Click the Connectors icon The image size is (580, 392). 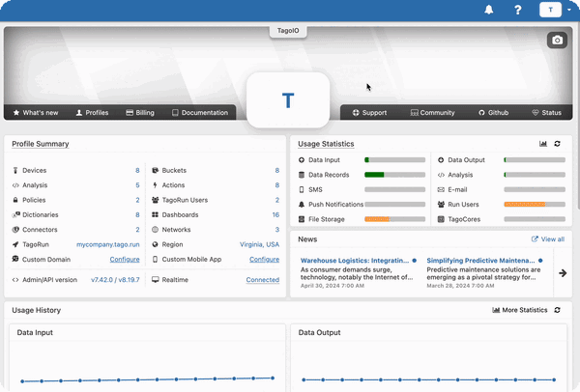[x=15, y=230]
